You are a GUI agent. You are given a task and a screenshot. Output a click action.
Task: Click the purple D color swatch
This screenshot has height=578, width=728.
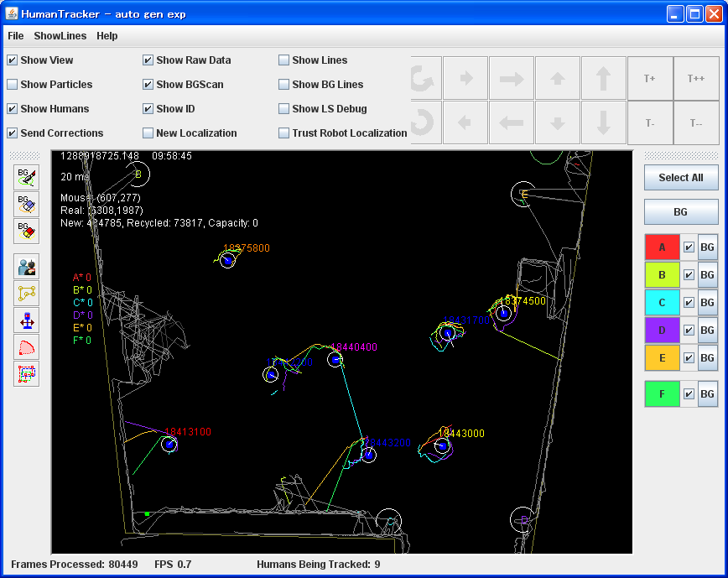point(662,331)
